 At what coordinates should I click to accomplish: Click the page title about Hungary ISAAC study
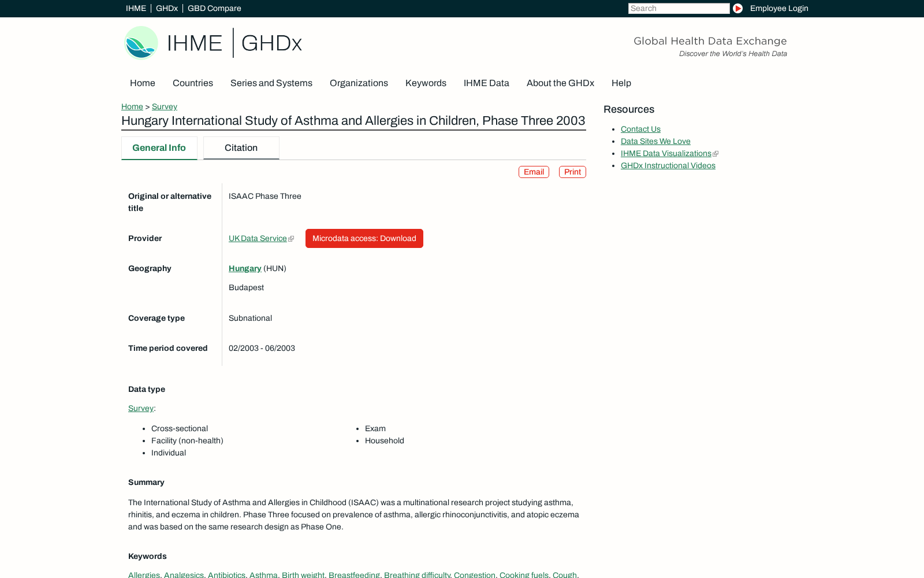coord(353,121)
